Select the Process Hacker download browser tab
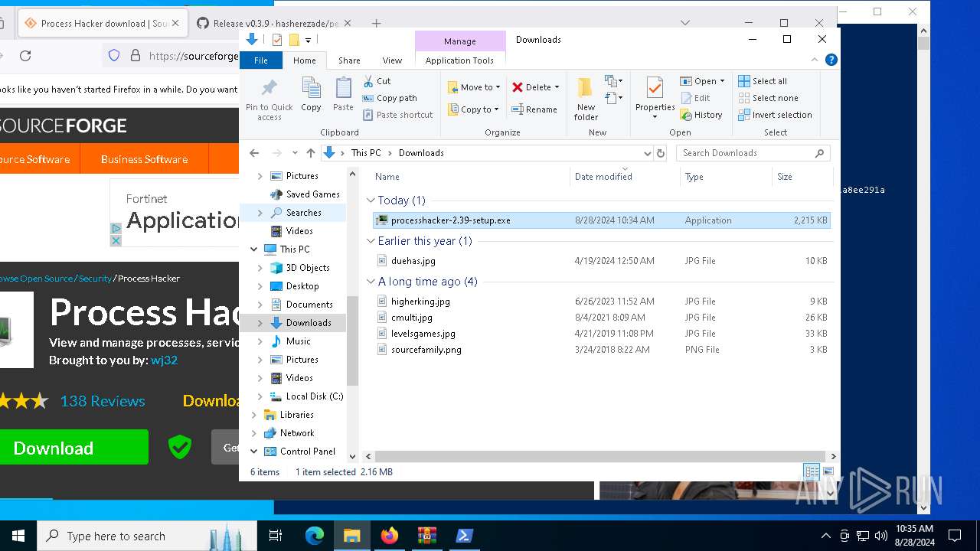This screenshot has width=980, height=551. (x=102, y=23)
